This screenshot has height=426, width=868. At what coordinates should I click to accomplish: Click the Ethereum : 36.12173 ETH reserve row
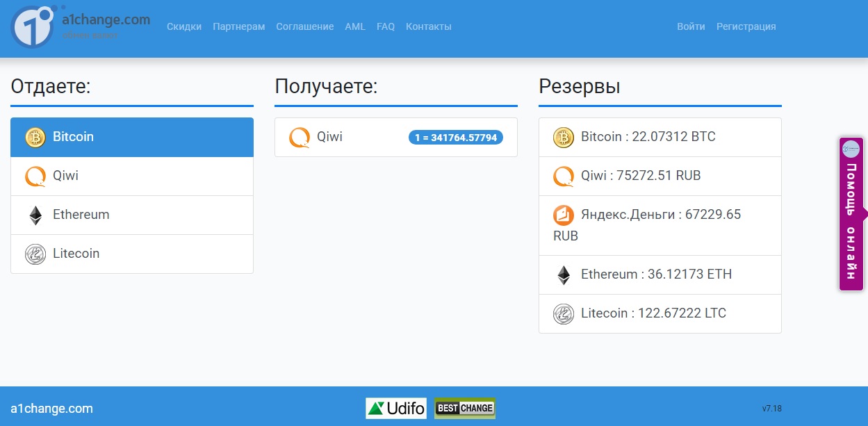tap(660, 275)
